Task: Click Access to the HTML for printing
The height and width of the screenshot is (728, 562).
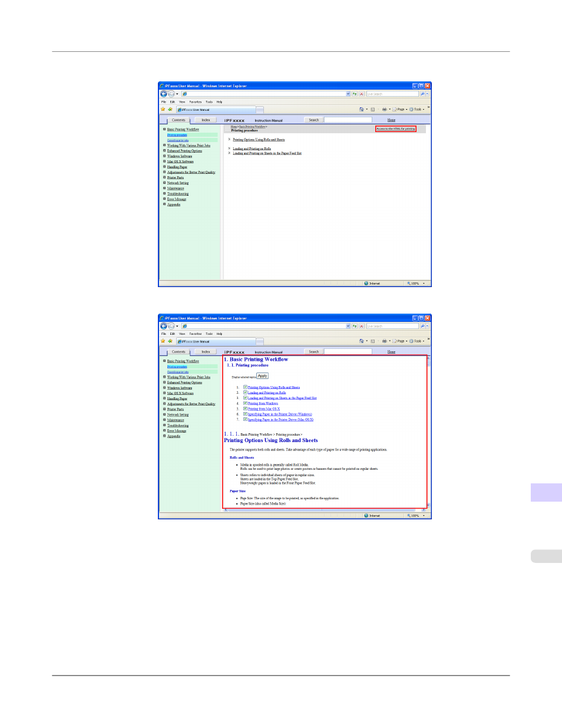Action: tap(396, 129)
